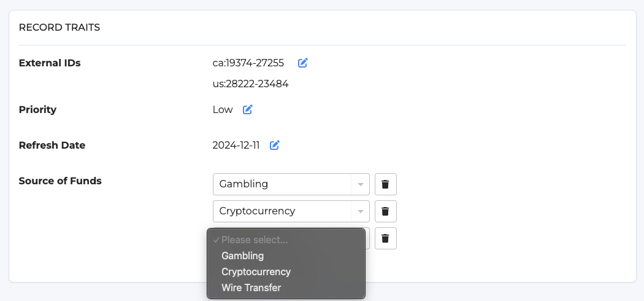The image size is (644, 301).
Task: Click the Low priority value text
Action: 223,110
